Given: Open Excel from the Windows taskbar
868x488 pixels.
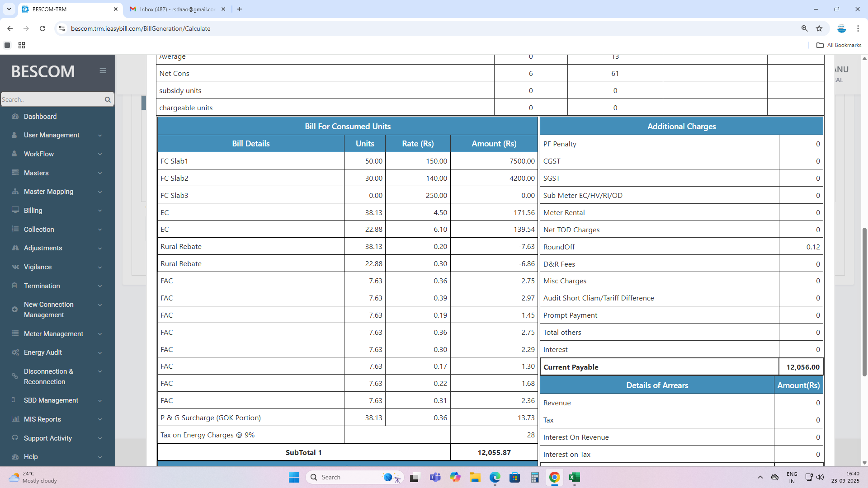Looking at the screenshot, I should (574, 477).
